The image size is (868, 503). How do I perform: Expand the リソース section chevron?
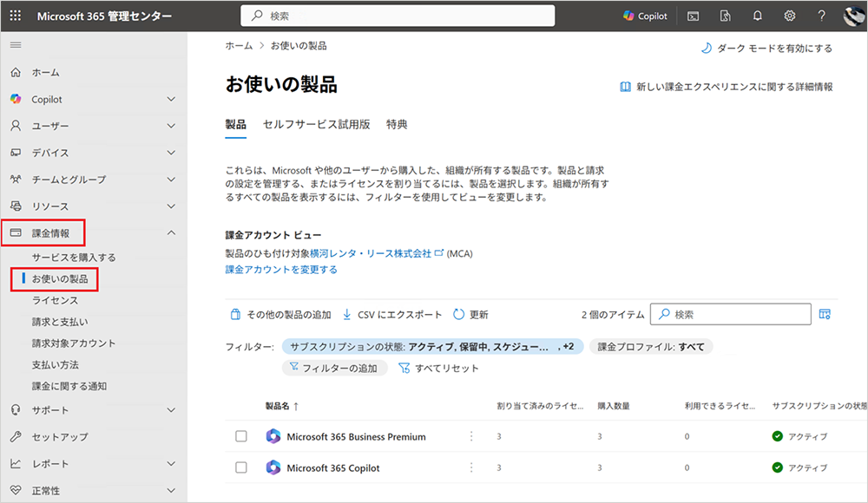pyautogui.click(x=171, y=206)
